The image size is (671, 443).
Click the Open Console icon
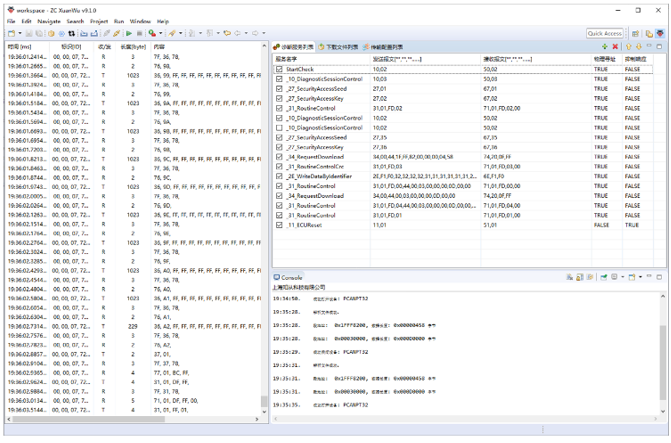(632, 277)
